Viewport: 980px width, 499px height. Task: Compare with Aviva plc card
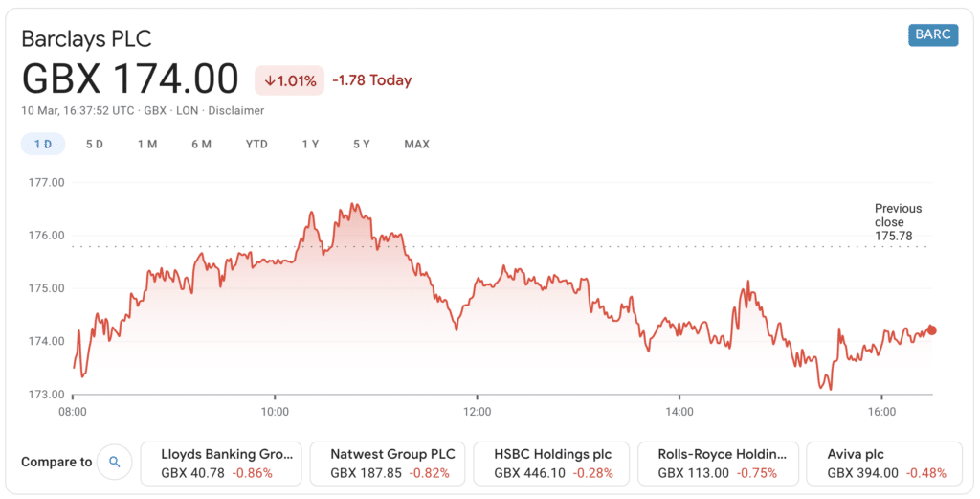(884, 464)
